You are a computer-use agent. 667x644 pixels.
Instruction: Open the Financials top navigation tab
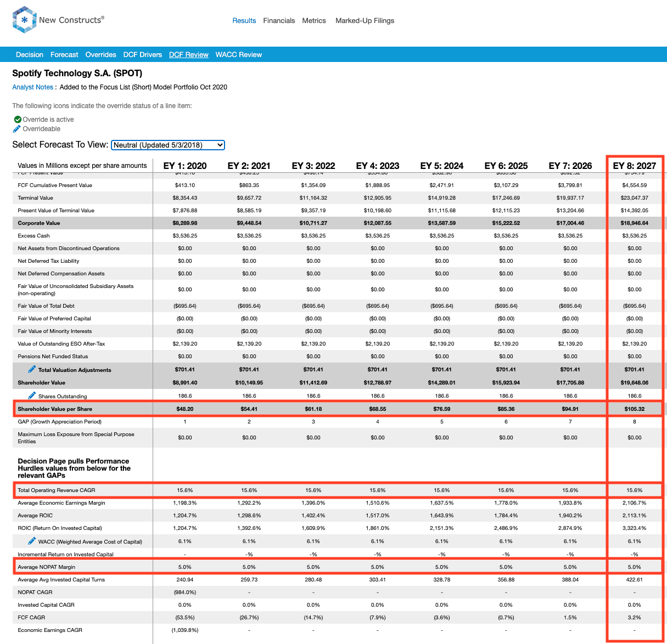pos(279,21)
